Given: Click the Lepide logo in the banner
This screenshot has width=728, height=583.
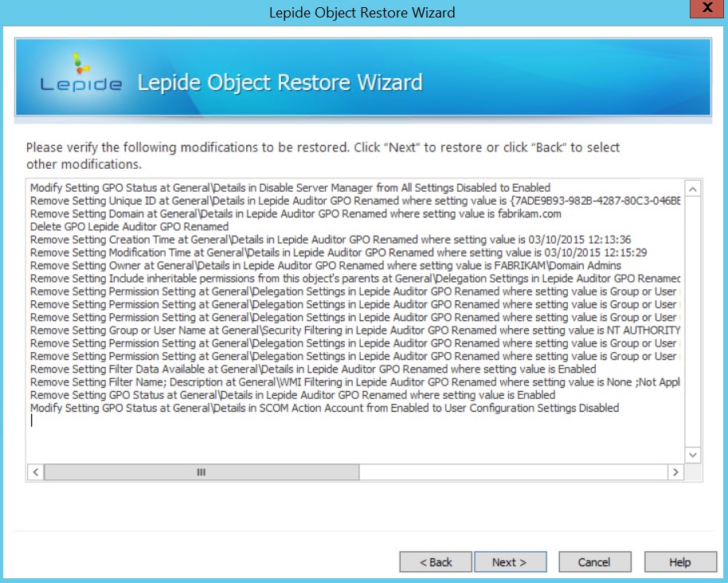Looking at the screenshot, I should [x=81, y=76].
